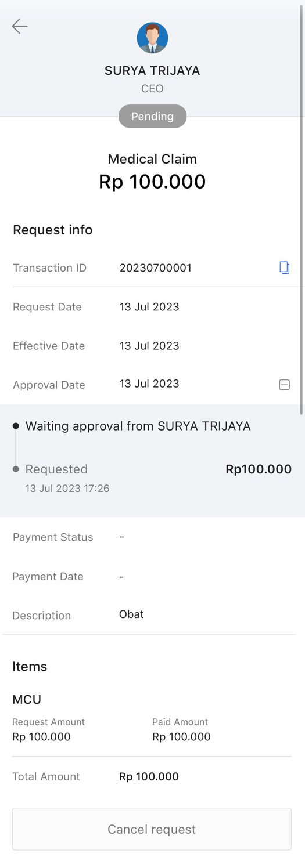Click the Rp100.000 requested amount in timeline

[x=259, y=469]
